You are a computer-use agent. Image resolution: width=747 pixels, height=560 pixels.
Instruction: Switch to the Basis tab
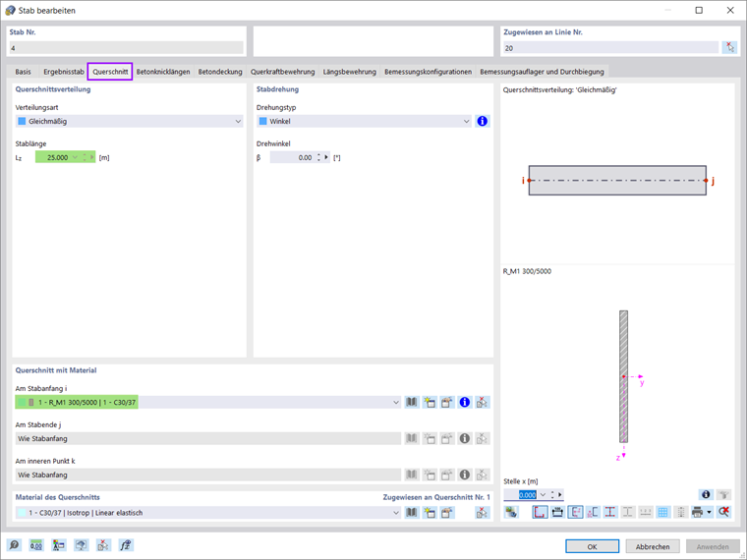[x=23, y=72]
